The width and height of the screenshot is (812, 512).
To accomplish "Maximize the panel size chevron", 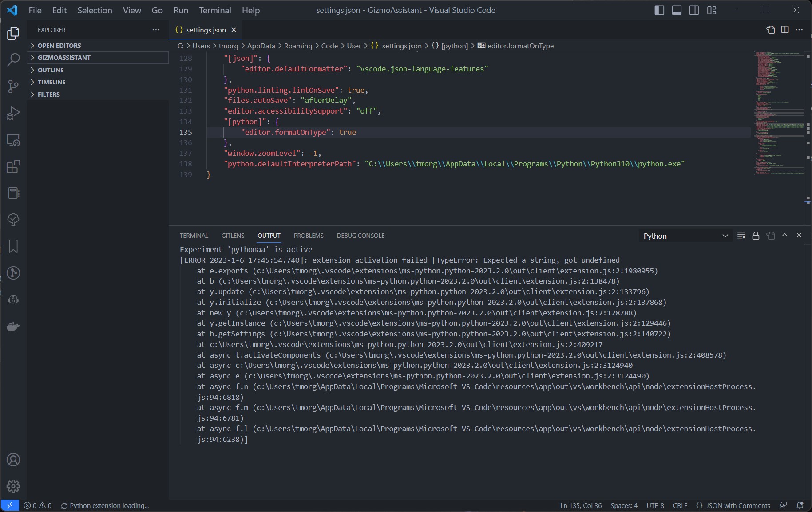I will click(x=785, y=236).
